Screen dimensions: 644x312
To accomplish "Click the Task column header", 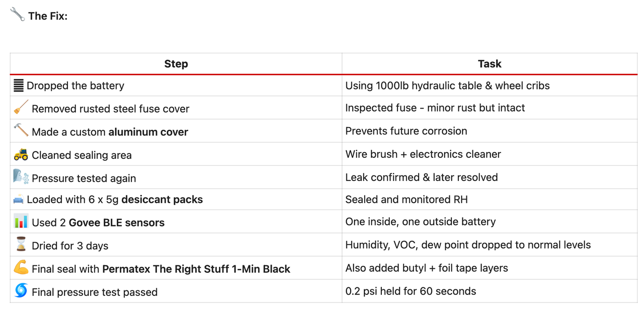I will 490,64.
